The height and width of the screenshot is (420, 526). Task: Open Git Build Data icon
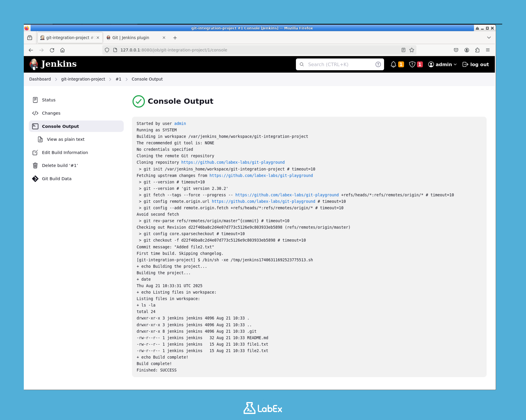point(35,178)
